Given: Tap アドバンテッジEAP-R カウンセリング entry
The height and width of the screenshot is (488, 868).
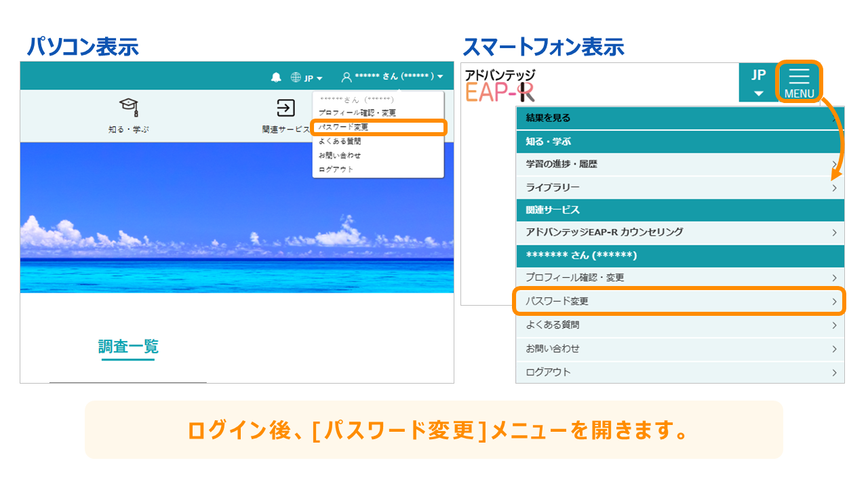Looking at the screenshot, I should (x=680, y=232).
